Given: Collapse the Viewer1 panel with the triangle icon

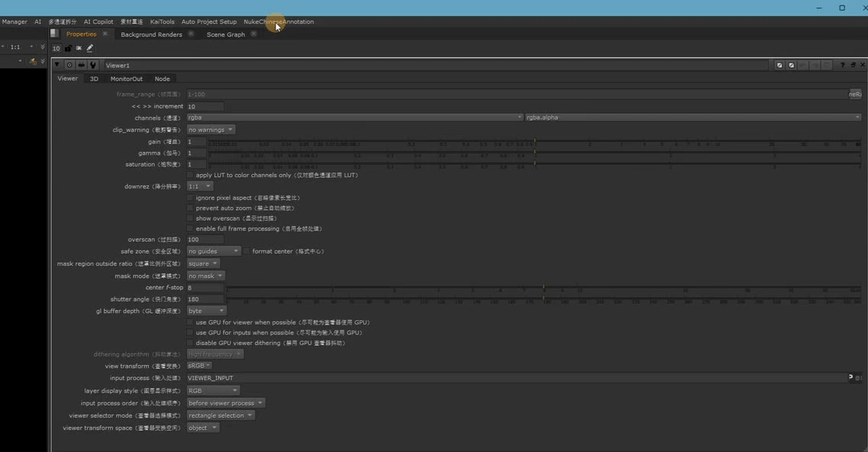Looking at the screenshot, I should [57, 65].
